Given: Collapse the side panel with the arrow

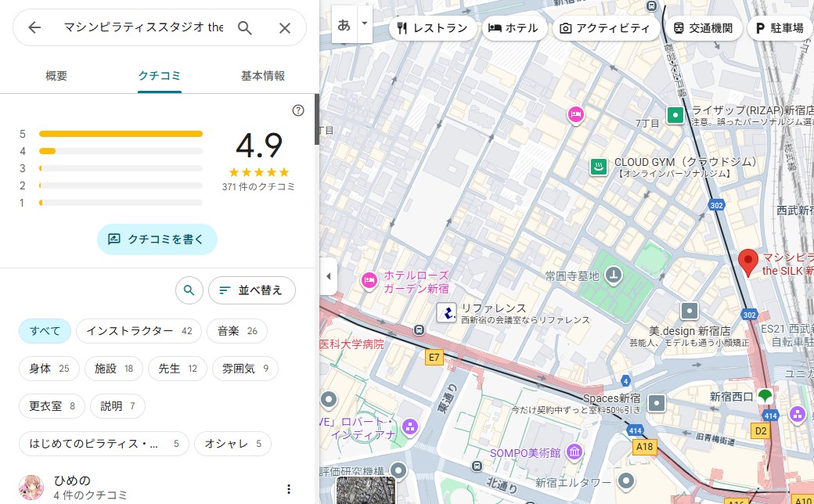Looking at the screenshot, I should coord(328,276).
